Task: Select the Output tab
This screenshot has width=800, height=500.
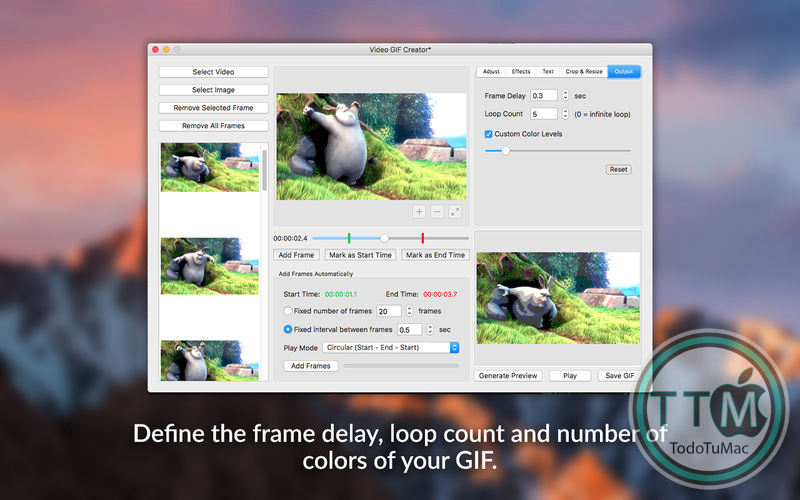Action: click(624, 71)
